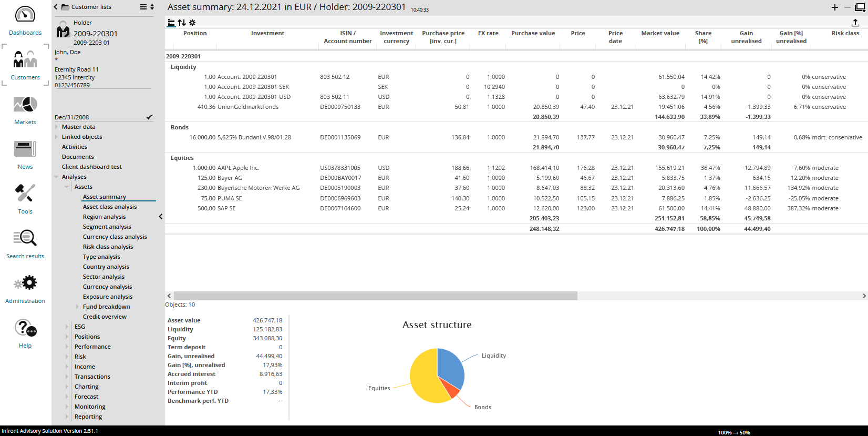868x436 pixels.
Task: Click the blue Liquidity slice in pie chart
Action: (449, 364)
